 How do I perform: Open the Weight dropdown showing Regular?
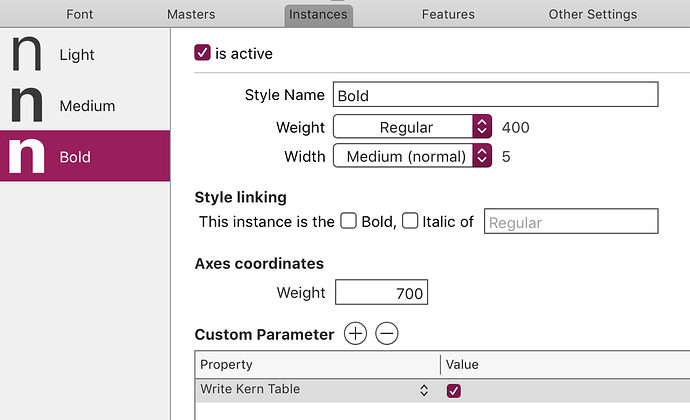412,127
